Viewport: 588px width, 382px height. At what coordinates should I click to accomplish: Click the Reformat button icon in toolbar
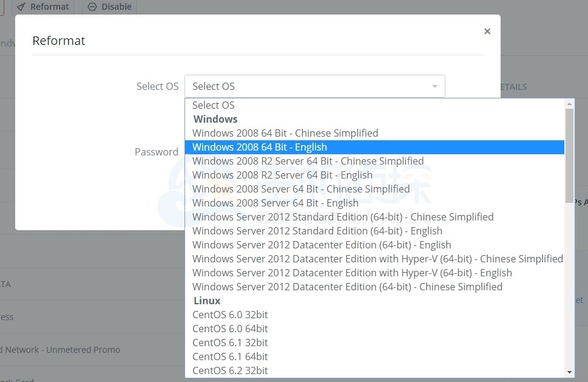coord(21,7)
